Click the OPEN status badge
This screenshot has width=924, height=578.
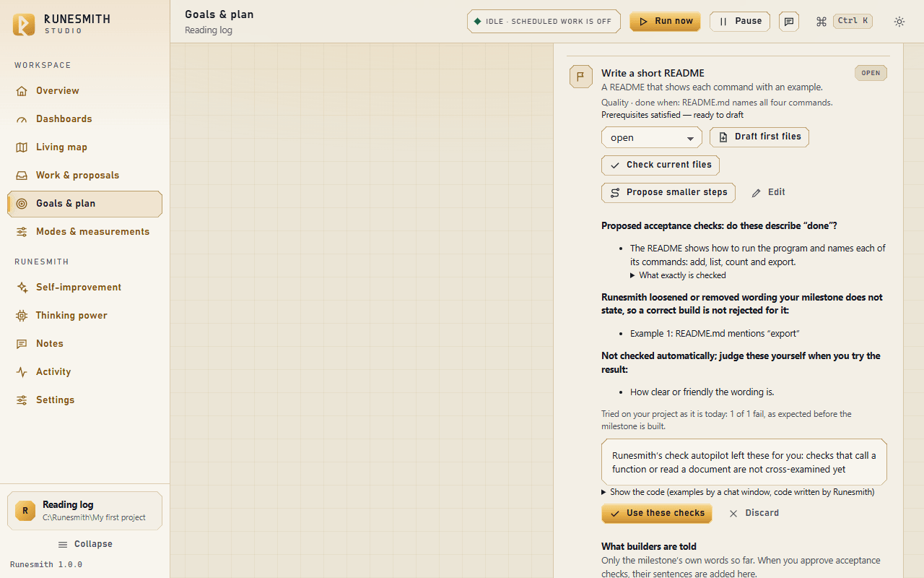[871, 73]
